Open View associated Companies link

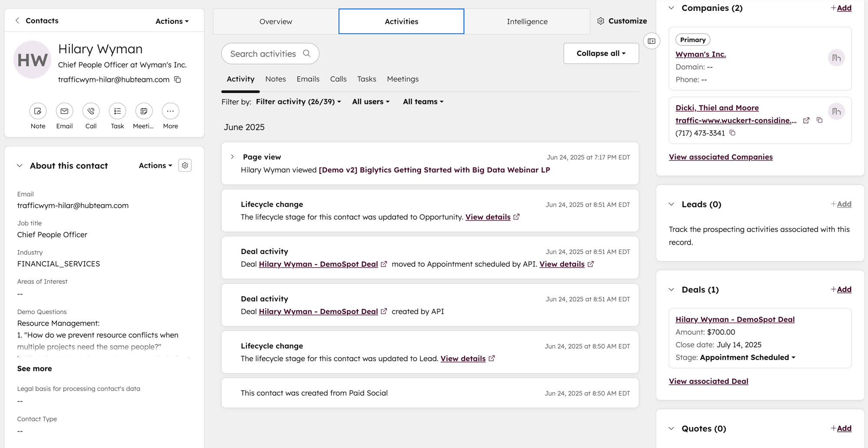(720, 157)
